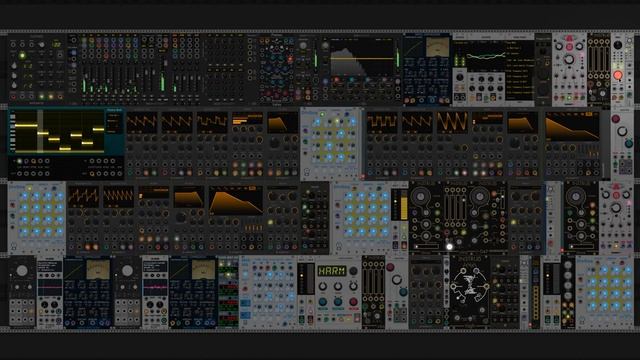This screenshot has height=360, width=640.
Task: Click the dark red knob on the bottom-row silver module
Action: 390,267
